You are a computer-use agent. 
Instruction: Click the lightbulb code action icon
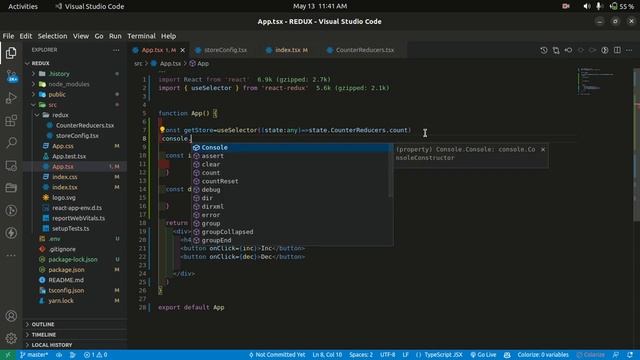point(162,130)
